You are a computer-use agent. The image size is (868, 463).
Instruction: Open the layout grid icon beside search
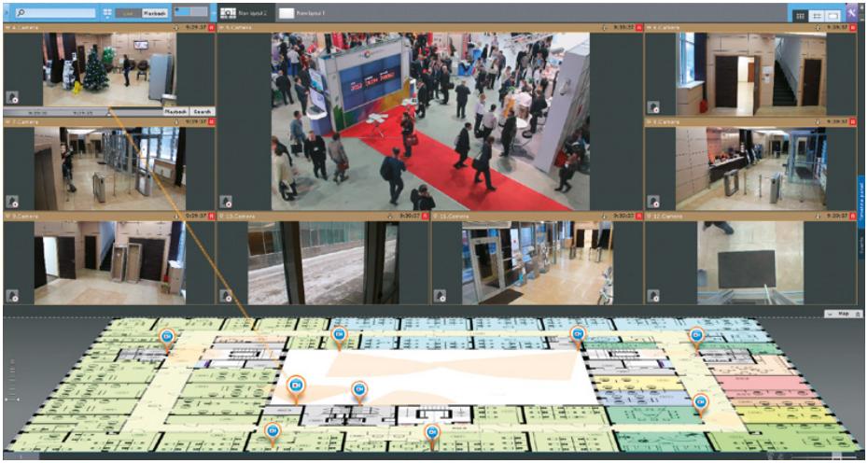point(107,13)
